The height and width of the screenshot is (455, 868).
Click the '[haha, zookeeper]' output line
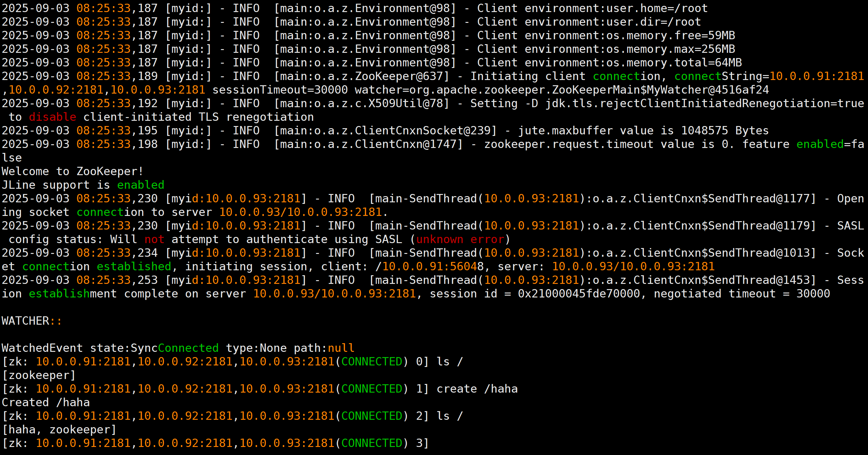59,429
